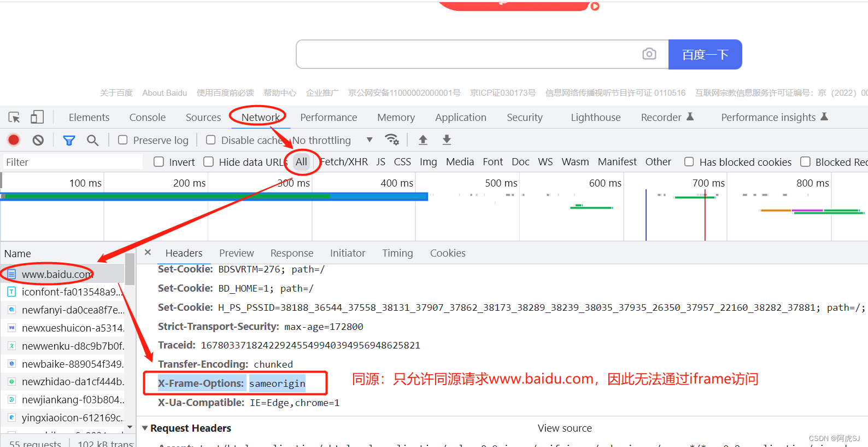
Task: Toggle the device toolbar icon
Action: click(x=37, y=117)
